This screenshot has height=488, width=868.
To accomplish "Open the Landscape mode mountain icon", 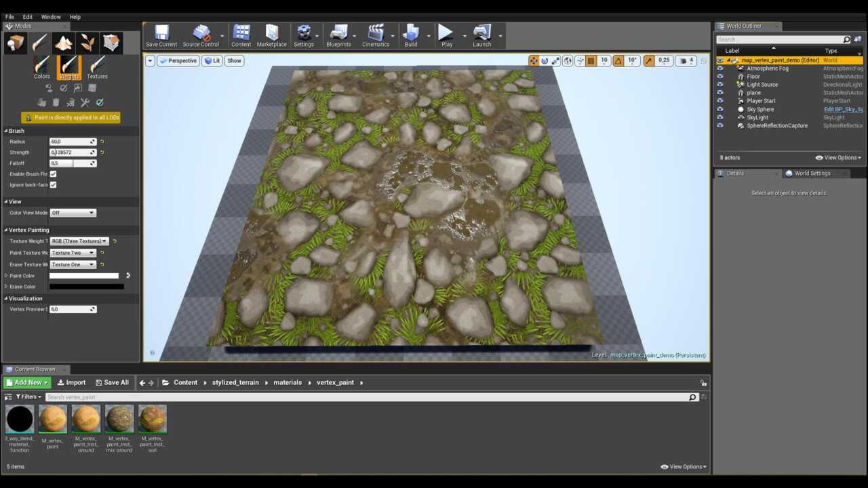I will click(x=64, y=43).
